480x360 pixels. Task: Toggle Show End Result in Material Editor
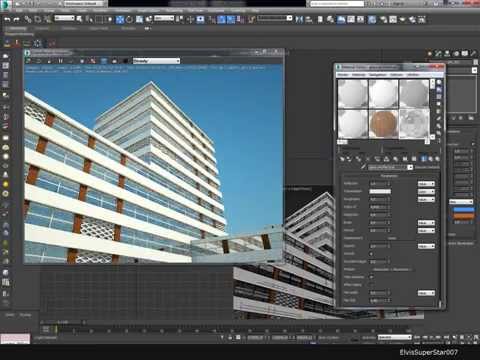coord(423,159)
